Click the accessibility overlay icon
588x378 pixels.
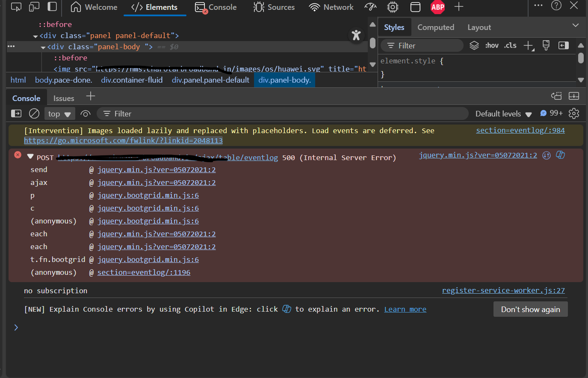click(356, 35)
